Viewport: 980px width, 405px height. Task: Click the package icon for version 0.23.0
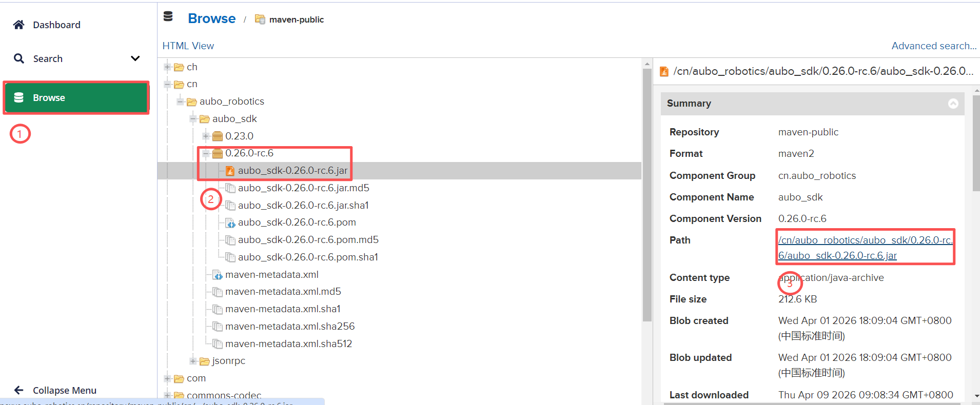click(x=218, y=136)
